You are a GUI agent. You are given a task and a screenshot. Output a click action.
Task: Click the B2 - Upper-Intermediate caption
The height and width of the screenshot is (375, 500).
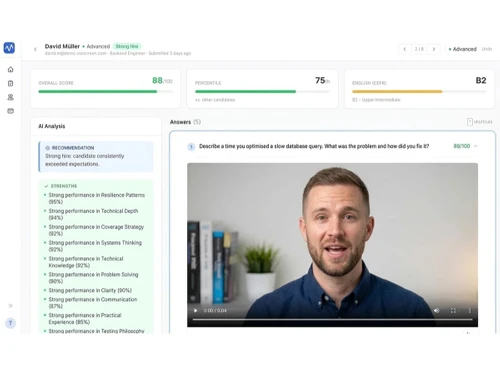coord(376,100)
